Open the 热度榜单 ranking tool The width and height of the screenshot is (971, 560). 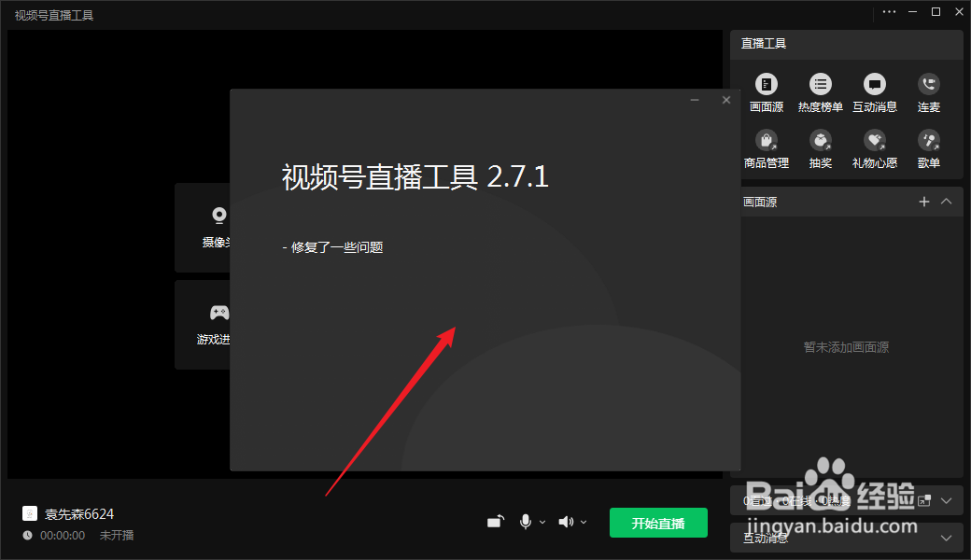click(x=820, y=84)
